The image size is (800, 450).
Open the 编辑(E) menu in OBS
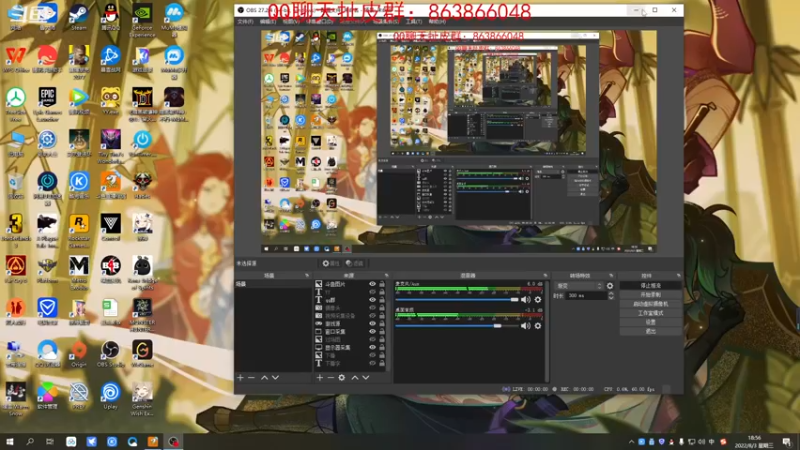click(268, 21)
